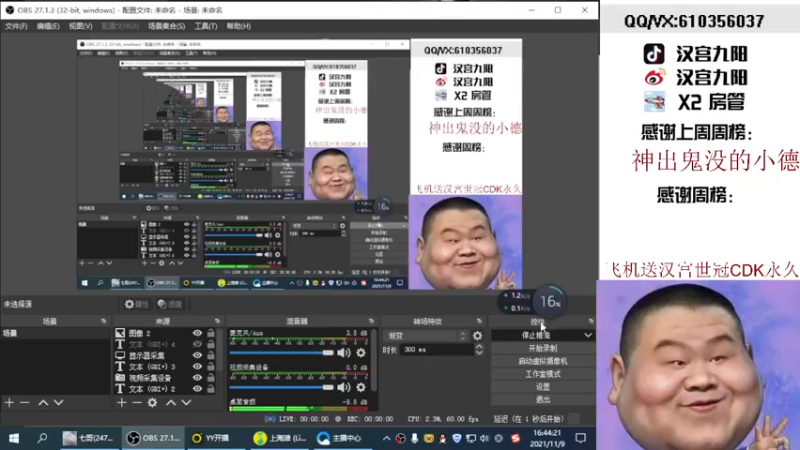Add a new source with plus icon

[x=121, y=403]
